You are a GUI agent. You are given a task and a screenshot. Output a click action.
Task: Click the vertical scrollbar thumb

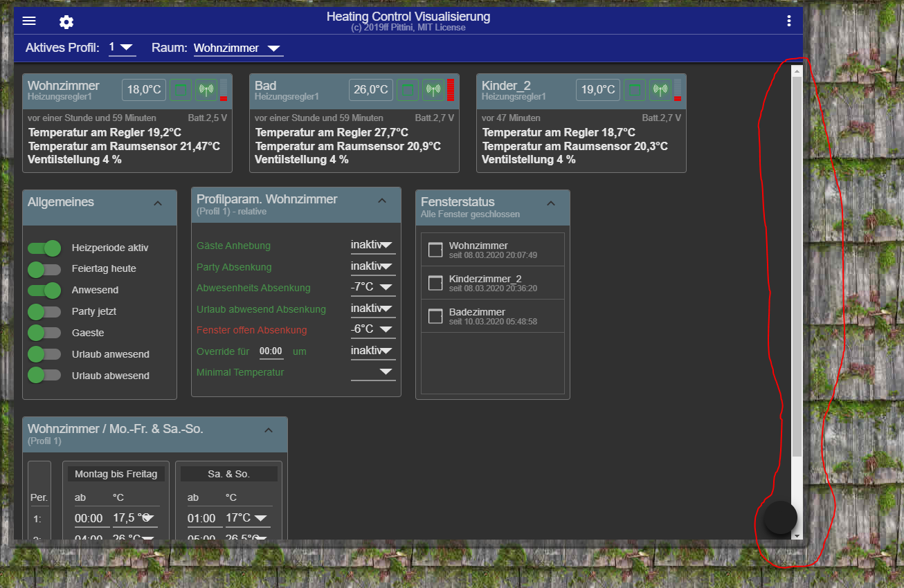click(x=797, y=263)
